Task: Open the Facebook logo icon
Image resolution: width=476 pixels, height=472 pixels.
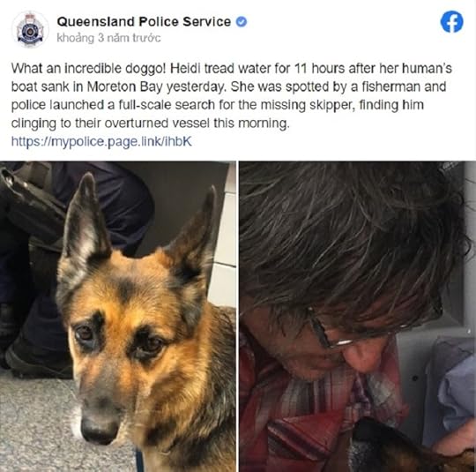Action: point(451,22)
